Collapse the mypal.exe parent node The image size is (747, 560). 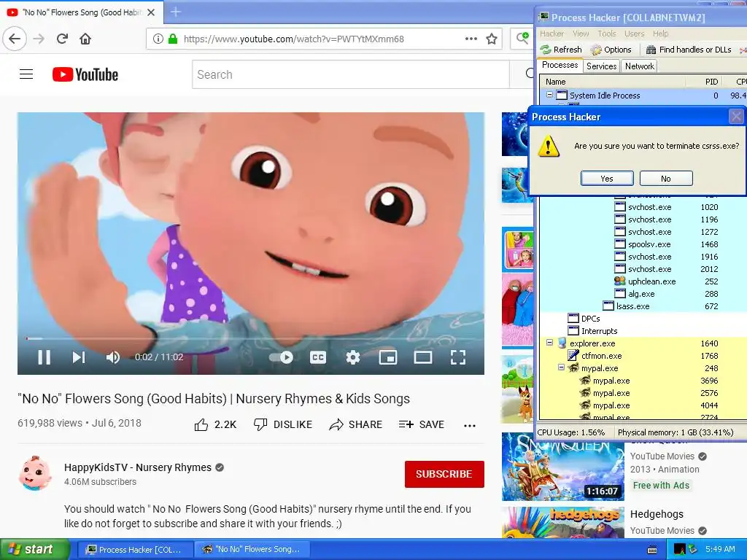561,367
